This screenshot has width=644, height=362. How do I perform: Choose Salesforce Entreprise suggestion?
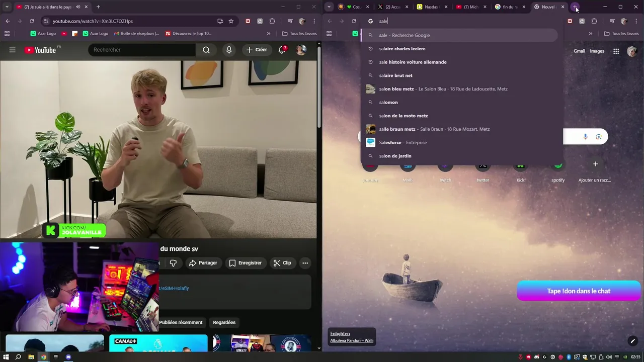(459, 142)
